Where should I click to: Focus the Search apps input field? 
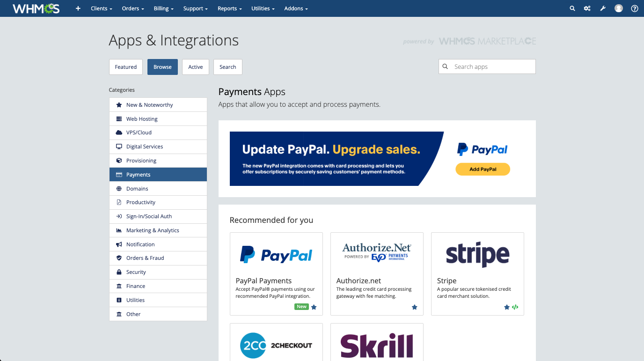click(492, 66)
